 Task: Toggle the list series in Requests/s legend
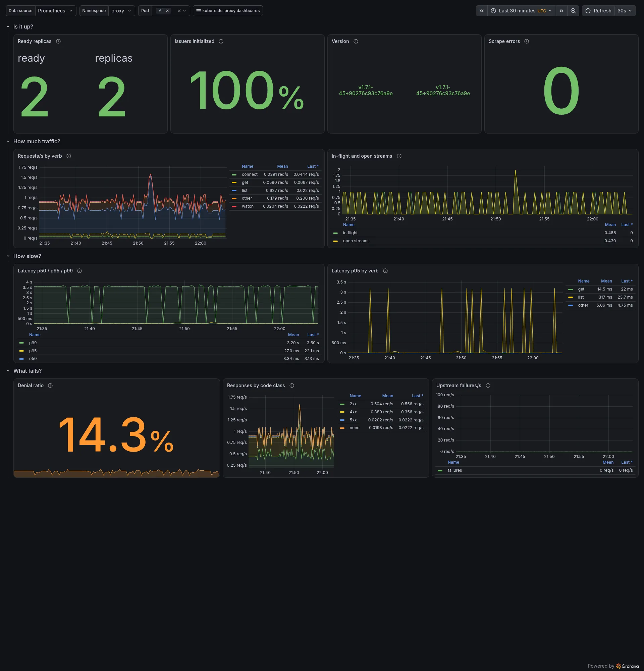244,191
